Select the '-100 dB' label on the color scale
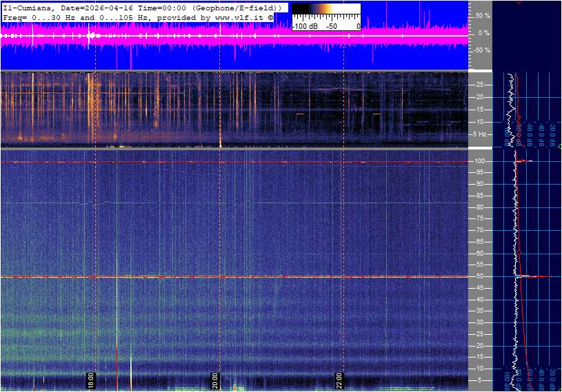 coord(305,26)
